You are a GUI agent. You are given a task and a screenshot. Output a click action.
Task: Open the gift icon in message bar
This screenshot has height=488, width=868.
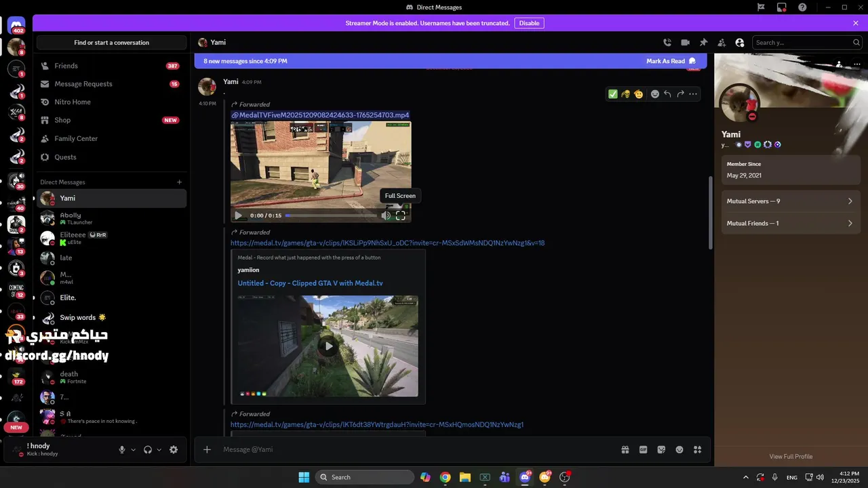point(625,449)
